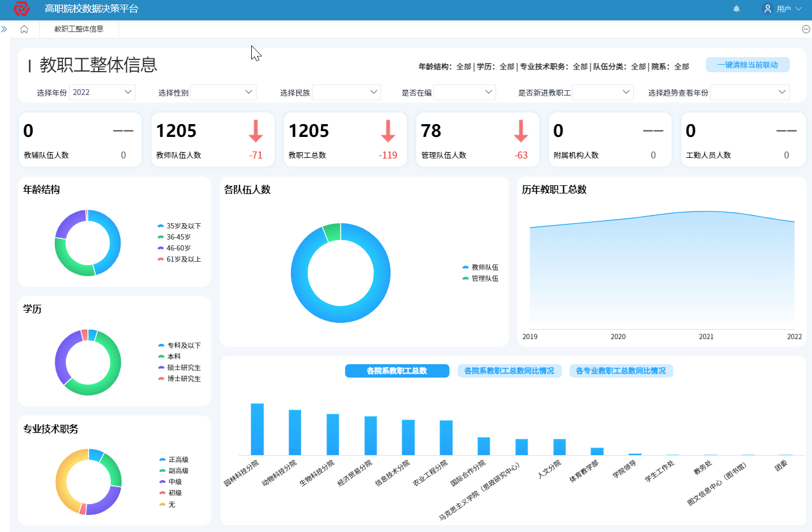
Task: Toggle the 管理队伍 legend series
Action: (480, 279)
